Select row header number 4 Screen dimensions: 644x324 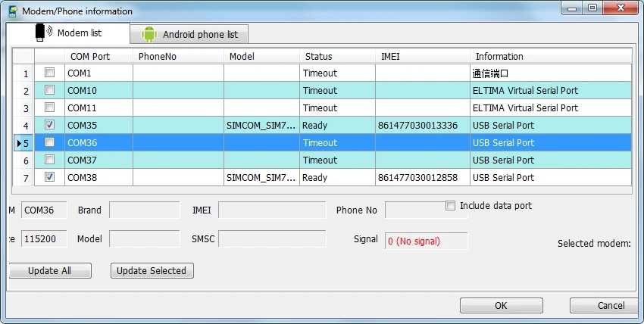click(23, 126)
